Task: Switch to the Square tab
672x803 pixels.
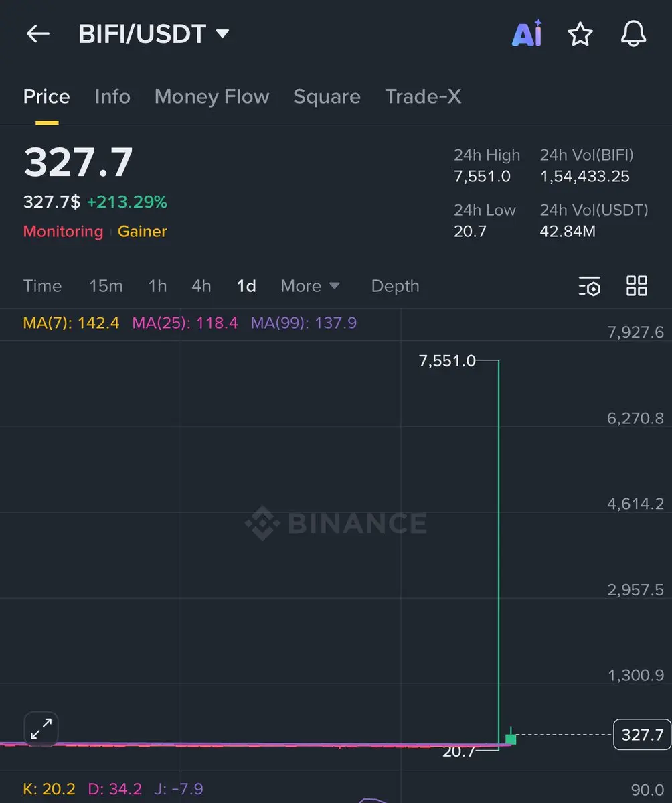Action: coord(327,97)
